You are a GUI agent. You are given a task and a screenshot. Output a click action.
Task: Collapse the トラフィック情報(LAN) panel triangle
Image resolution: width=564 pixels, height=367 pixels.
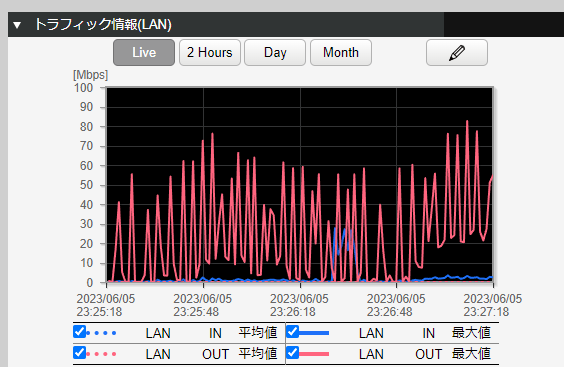[x=17, y=25]
